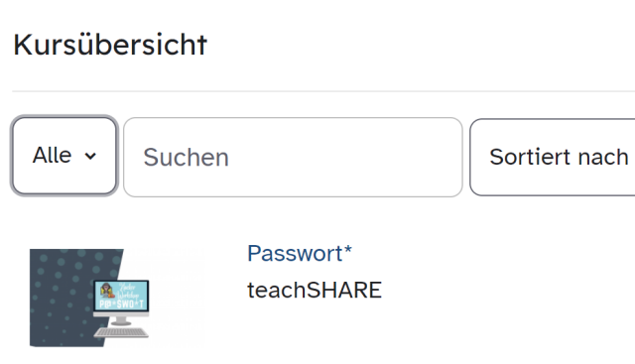This screenshot has height=364, width=635.
Task: Open the Alle filter dropdown
Action: click(x=64, y=156)
